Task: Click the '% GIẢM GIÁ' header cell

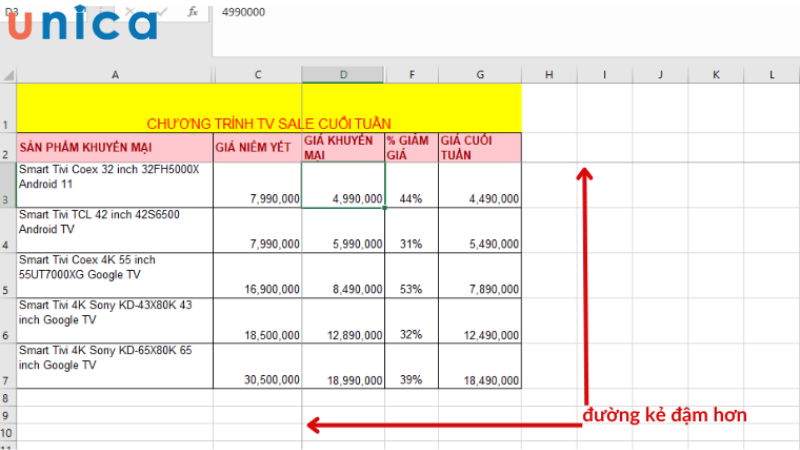Action: coord(411,148)
